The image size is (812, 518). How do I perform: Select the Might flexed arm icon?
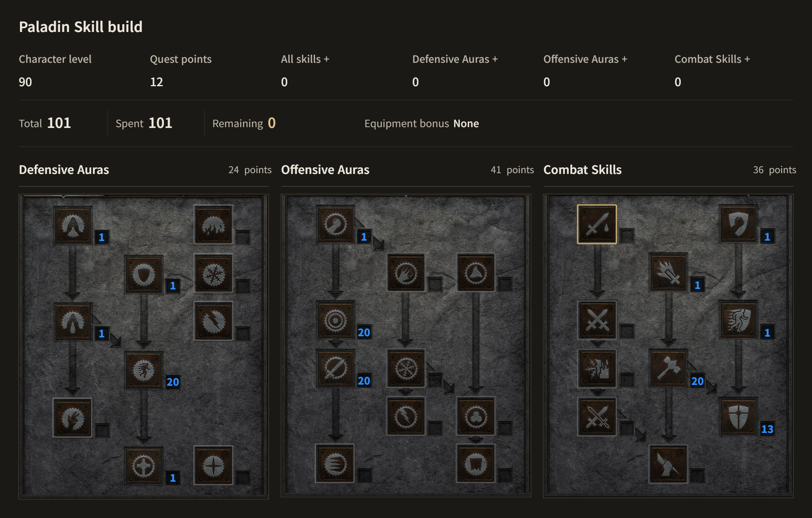(335, 224)
